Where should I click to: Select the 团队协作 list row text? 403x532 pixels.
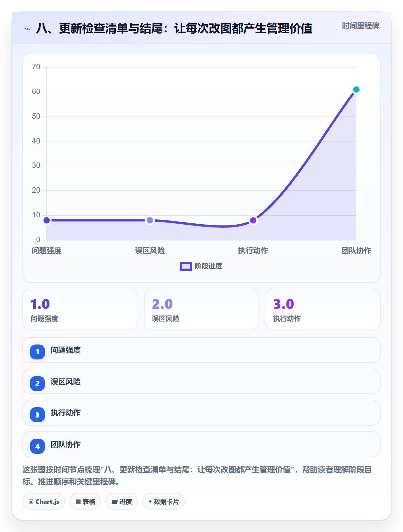pos(66,445)
